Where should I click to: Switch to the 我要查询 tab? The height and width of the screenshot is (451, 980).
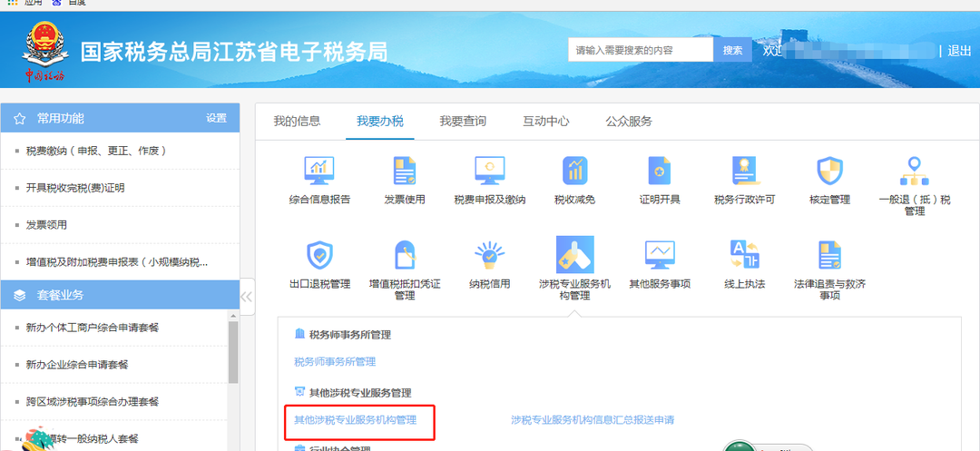click(463, 122)
